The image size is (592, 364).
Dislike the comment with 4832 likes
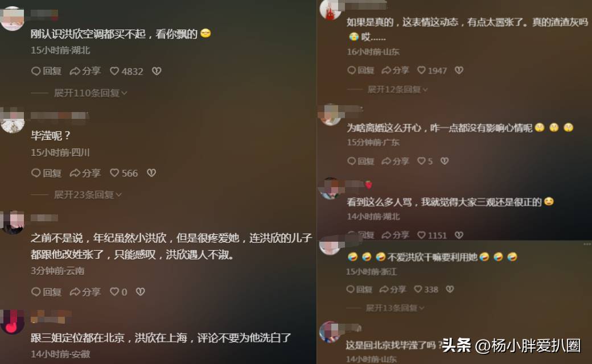point(157,71)
